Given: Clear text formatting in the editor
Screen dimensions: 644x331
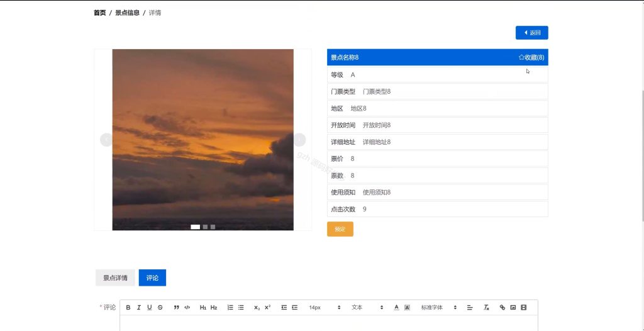Looking at the screenshot, I should [x=486, y=307].
